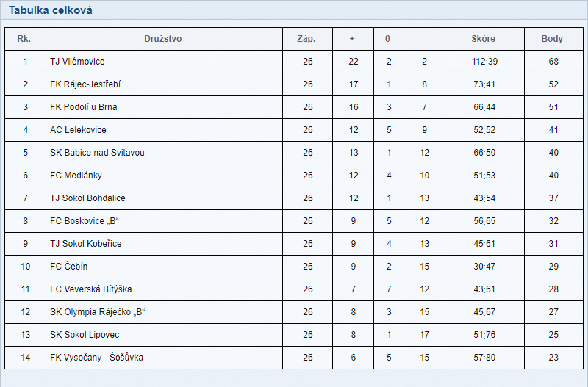The width and height of the screenshot is (588, 387).
Task: Click the Záp. column header
Action: 306,39
